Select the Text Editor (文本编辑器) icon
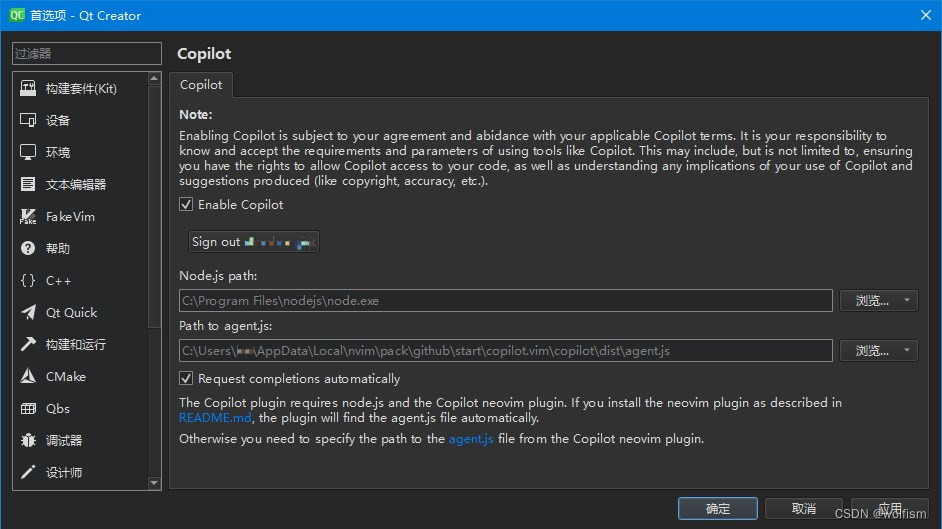Viewport: 942px width, 529px height. click(x=28, y=184)
